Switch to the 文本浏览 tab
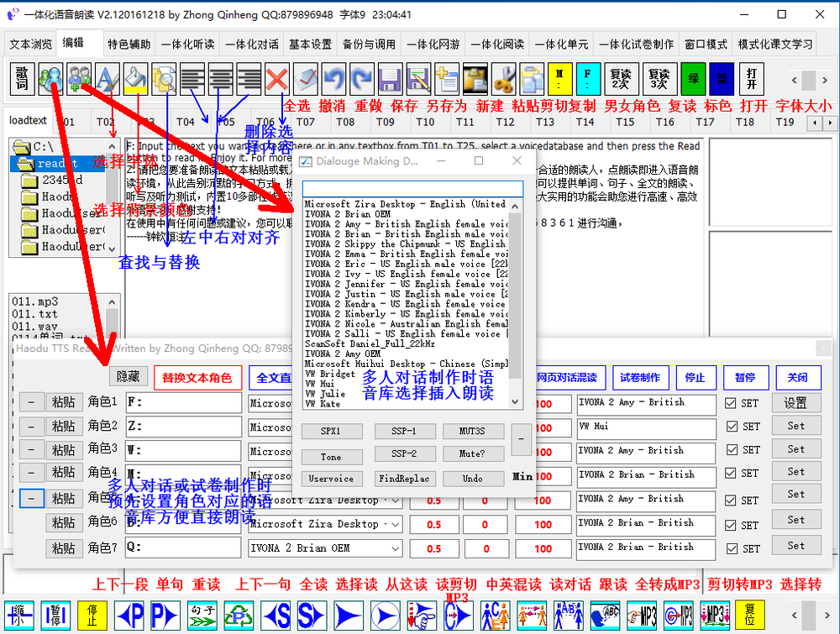This screenshot has width=840, height=634. [30, 44]
